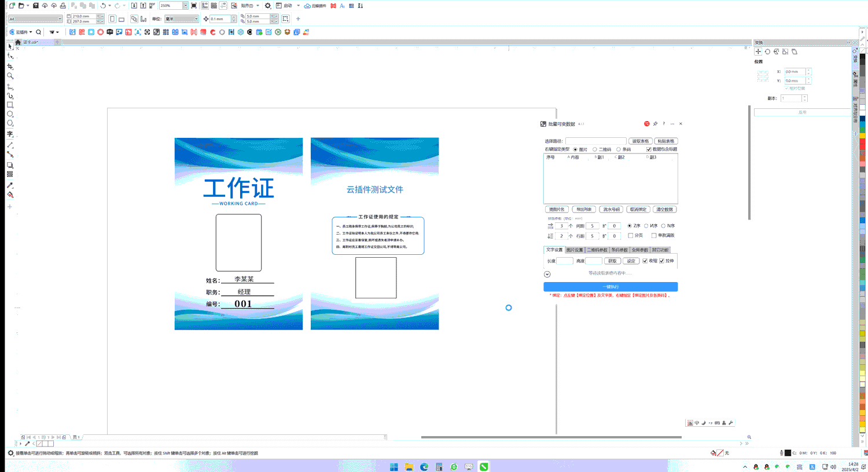Enable the 分页 checkbox
Viewport: 868px width, 472px height.
(x=631, y=236)
